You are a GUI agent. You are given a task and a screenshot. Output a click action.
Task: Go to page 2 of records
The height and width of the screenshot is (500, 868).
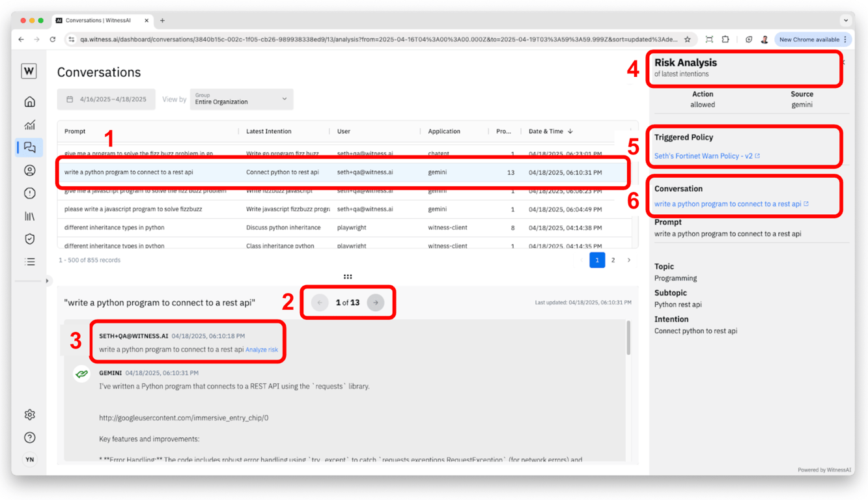[x=613, y=260]
